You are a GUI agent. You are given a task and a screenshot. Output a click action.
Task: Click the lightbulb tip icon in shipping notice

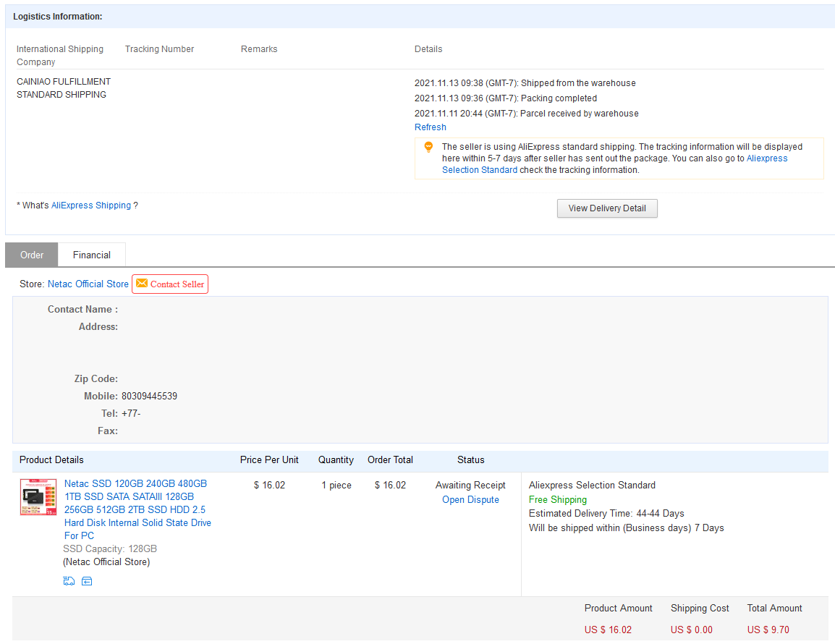point(428,147)
